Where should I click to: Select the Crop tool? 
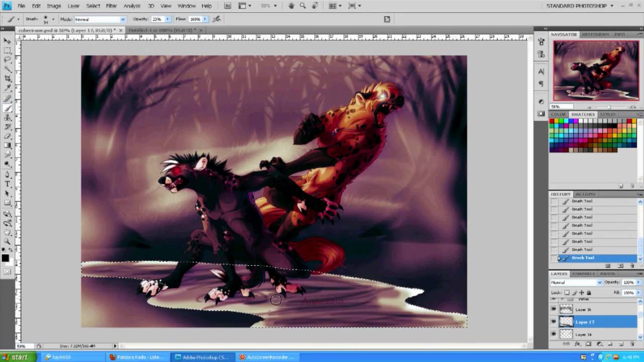click(8, 78)
